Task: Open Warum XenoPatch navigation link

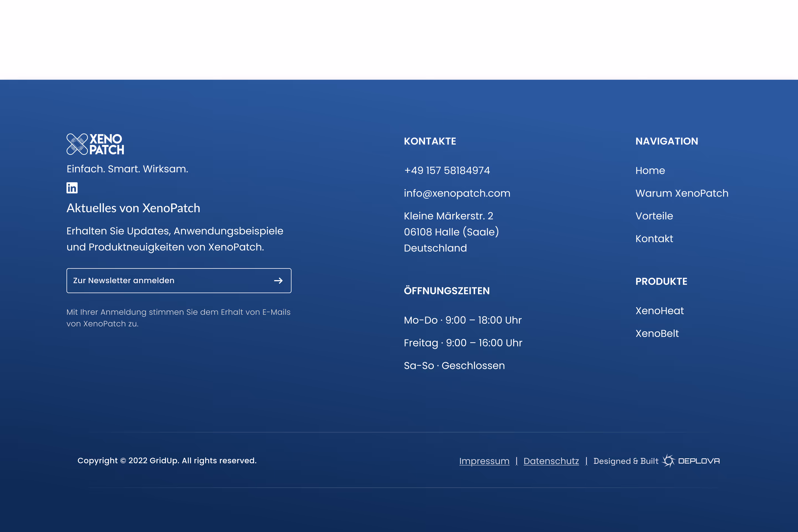Action: [x=682, y=193]
